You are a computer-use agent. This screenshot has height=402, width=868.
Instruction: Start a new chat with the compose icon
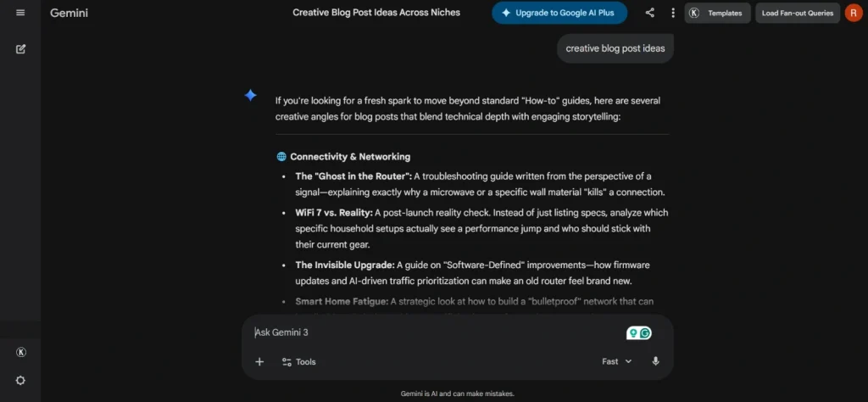20,48
